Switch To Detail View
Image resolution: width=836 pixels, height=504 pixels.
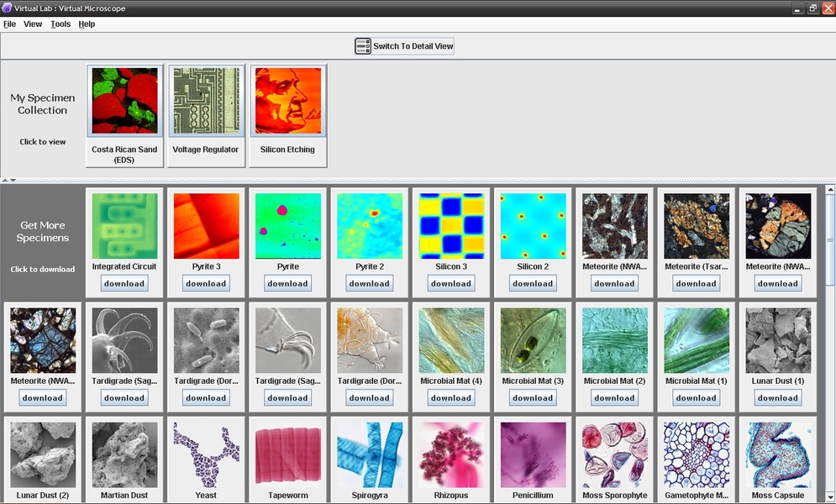pos(404,46)
